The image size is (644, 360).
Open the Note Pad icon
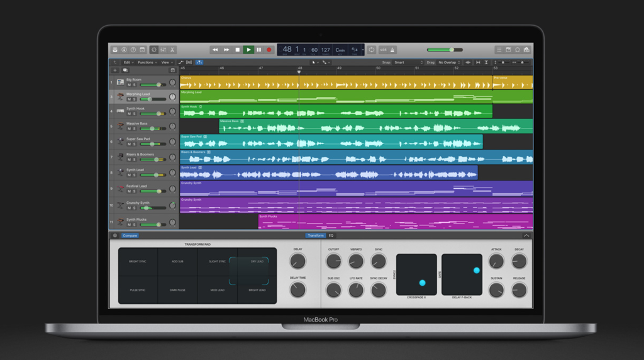tap(508, 50)
